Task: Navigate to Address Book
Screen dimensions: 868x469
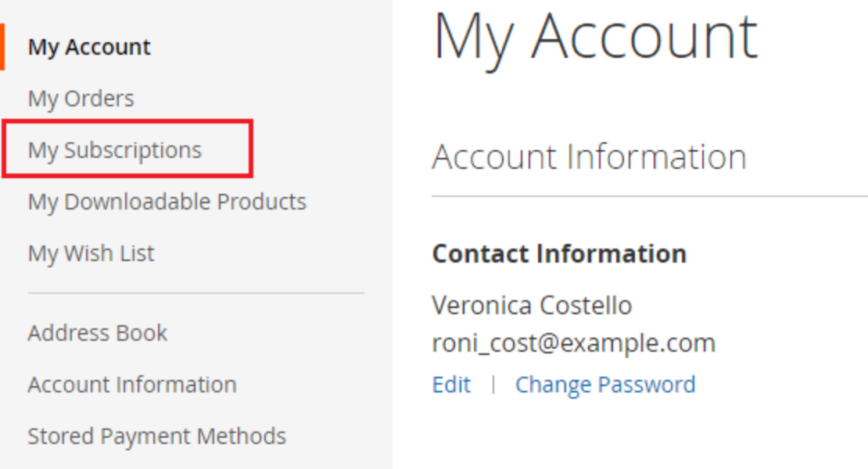Action: click(97, 333)
